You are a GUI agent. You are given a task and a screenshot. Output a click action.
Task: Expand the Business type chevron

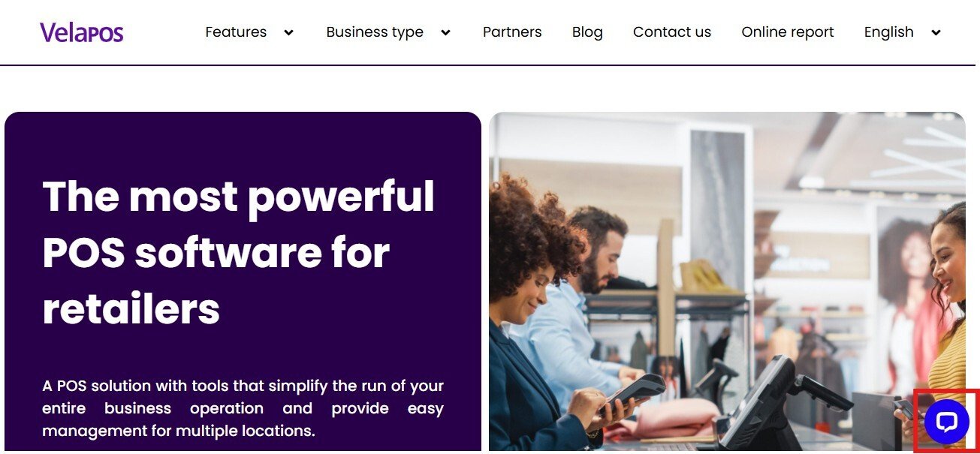445,32
